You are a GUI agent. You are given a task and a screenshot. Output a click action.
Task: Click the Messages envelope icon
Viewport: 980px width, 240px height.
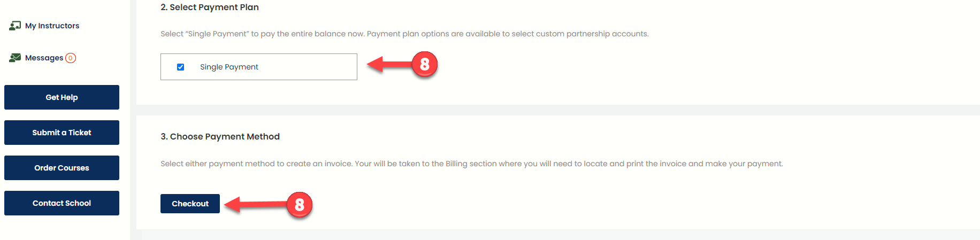[x=15, y=58]
